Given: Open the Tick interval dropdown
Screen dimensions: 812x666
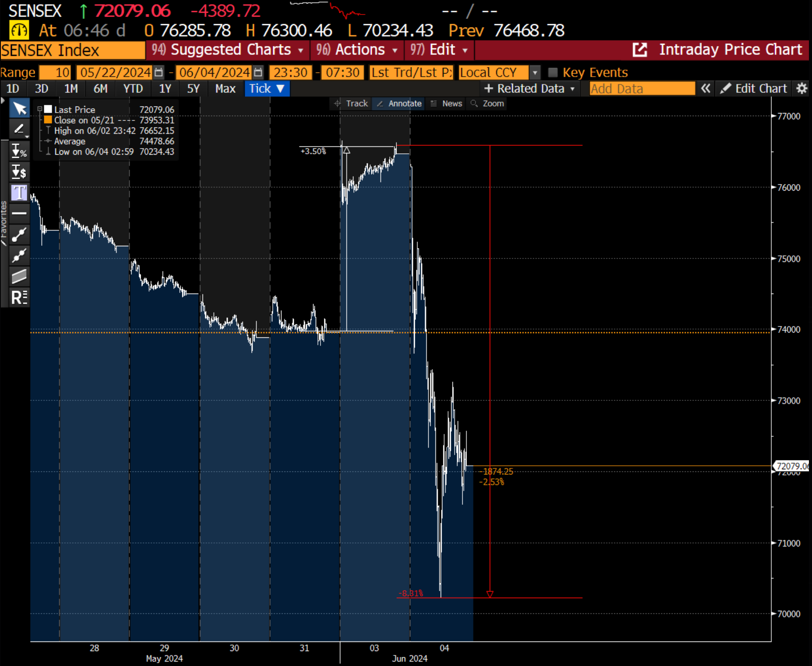Looking at the screenshot, I should pos(267,89).
